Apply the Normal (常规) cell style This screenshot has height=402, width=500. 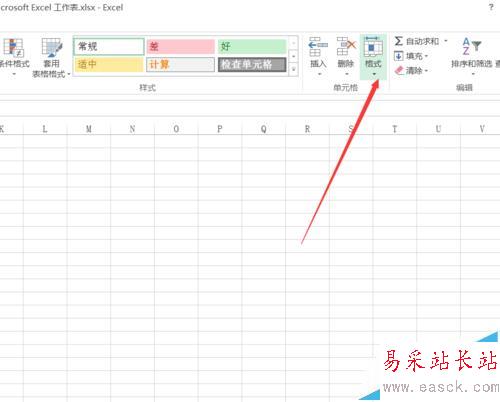point(109,46)
